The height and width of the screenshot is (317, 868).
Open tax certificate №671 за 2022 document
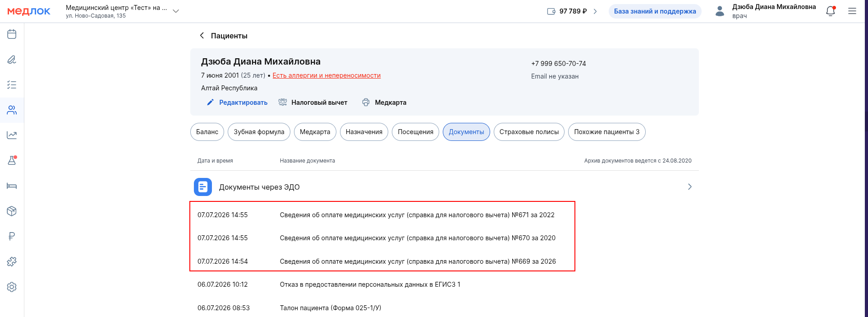coord(417,215)
